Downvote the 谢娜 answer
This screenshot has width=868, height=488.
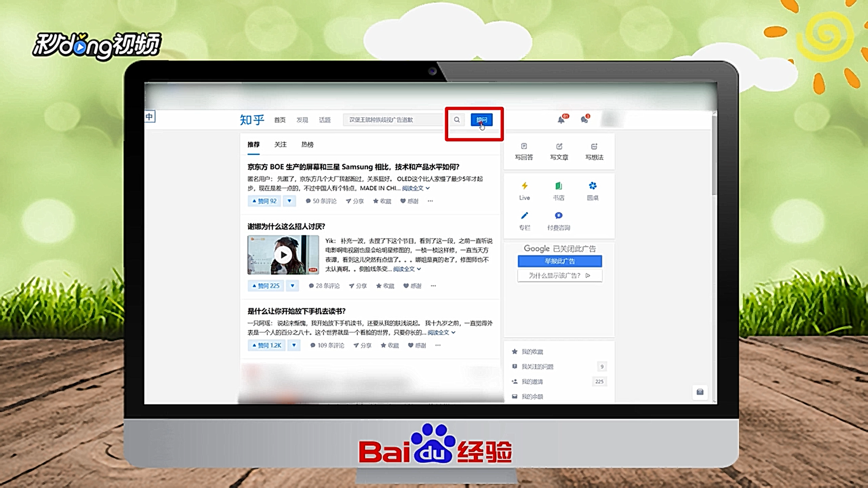point(292,286)
